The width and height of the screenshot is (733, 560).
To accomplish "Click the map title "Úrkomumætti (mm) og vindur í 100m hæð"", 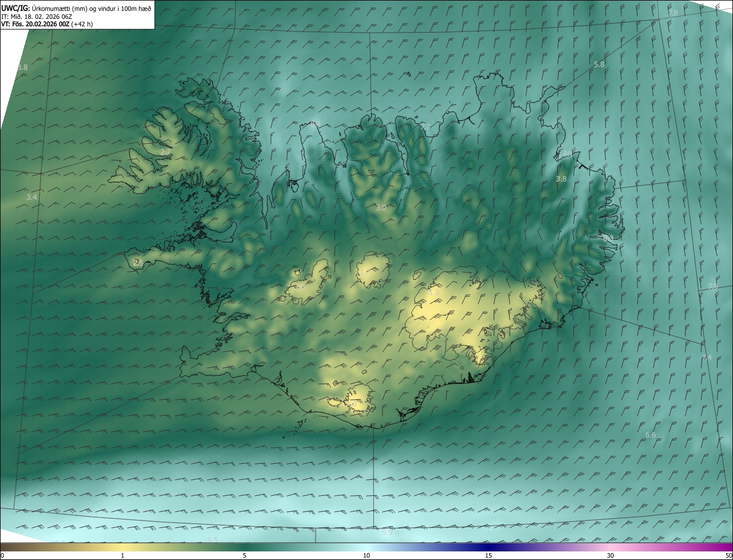I will point(92,7).
